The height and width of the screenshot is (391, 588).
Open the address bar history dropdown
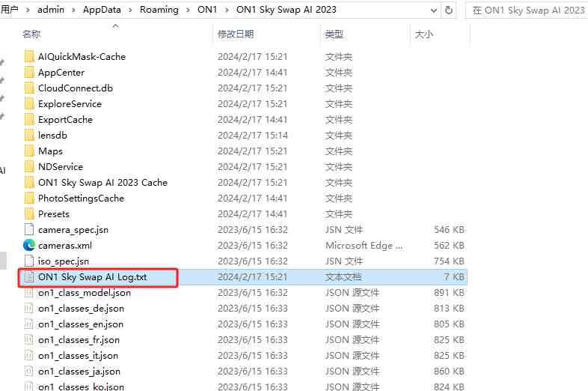point(434,10)
